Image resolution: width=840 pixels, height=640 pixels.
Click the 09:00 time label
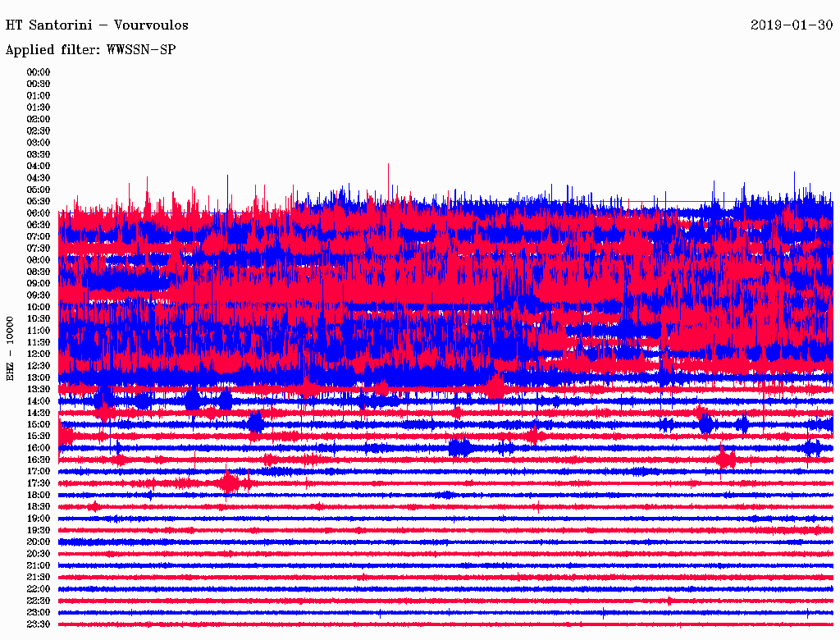39,284
